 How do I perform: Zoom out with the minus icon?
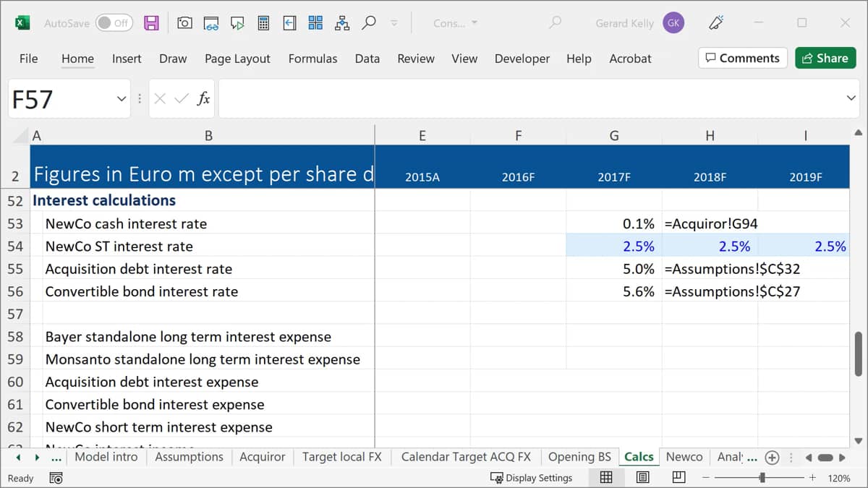click(x=707, y=478)
